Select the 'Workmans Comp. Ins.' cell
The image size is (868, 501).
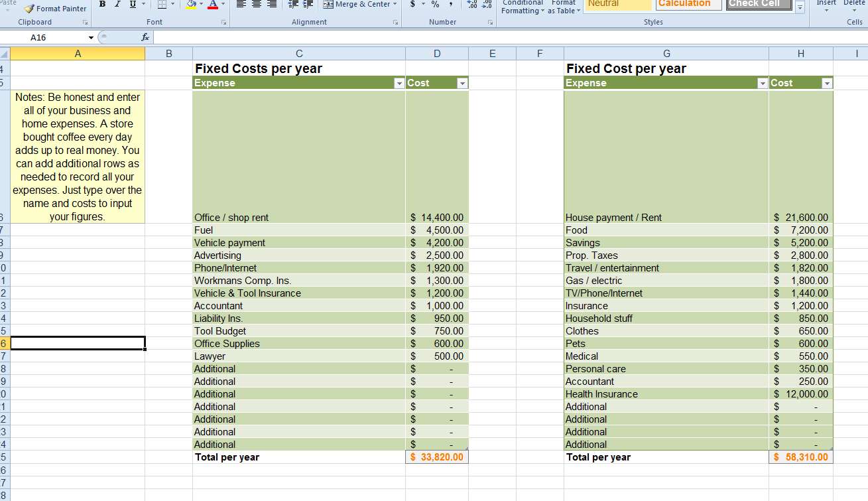pos(299,281)
